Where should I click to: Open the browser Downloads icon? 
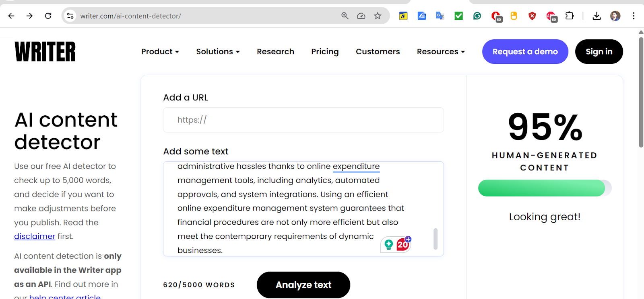coord(597,16)
